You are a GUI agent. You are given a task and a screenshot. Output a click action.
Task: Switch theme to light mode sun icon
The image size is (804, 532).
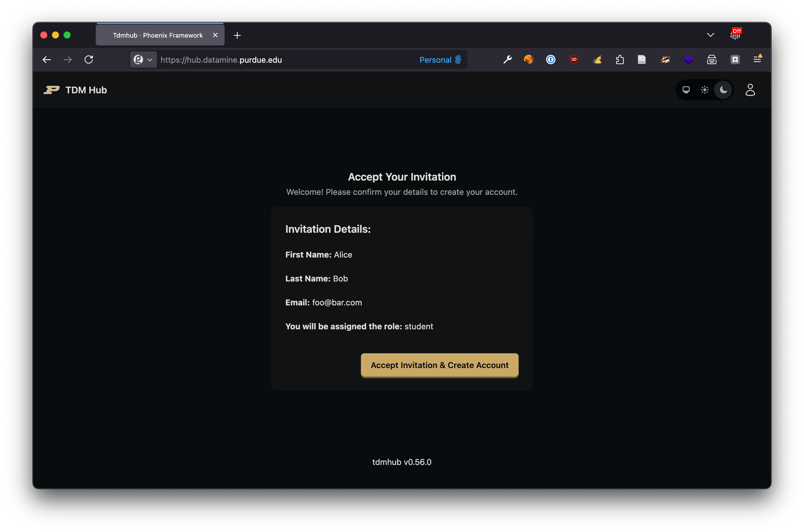pyautogui.click(x=705, y=90)
